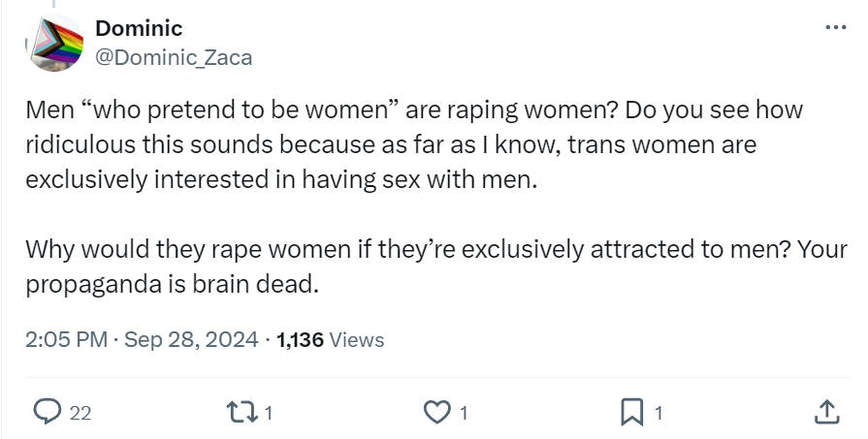The height and width of the screenshot is (439, 868).
Task: Click the number next to the bookmark icon
Action: (659, 413)
